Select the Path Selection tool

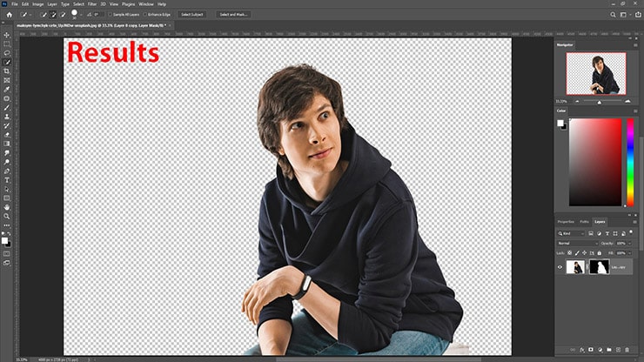pos(7,189)
